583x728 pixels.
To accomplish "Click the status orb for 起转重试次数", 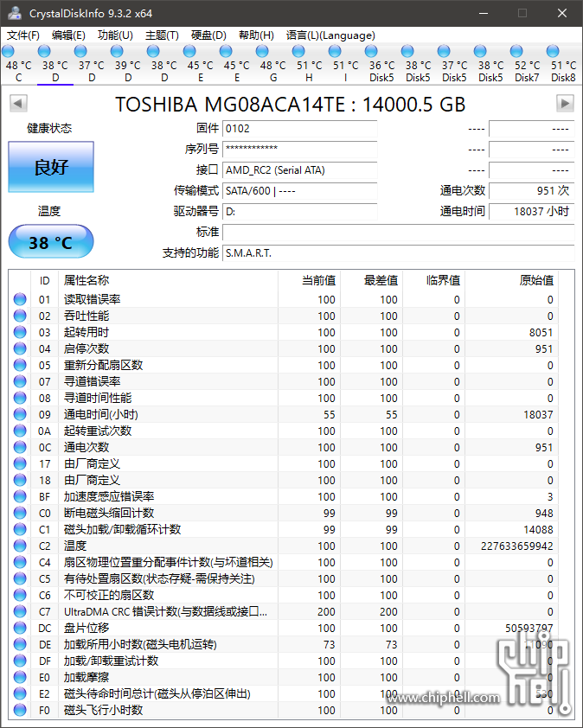I will (20, 431).
